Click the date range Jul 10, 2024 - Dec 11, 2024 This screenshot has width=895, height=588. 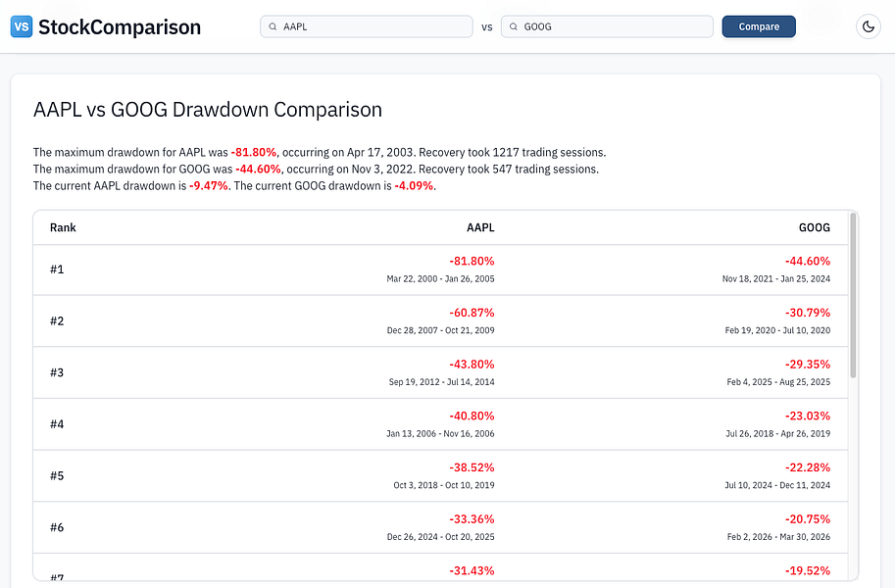777,485
